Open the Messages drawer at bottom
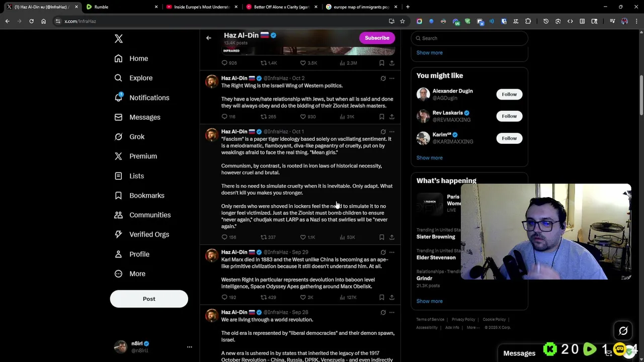 tap(519, 353)
